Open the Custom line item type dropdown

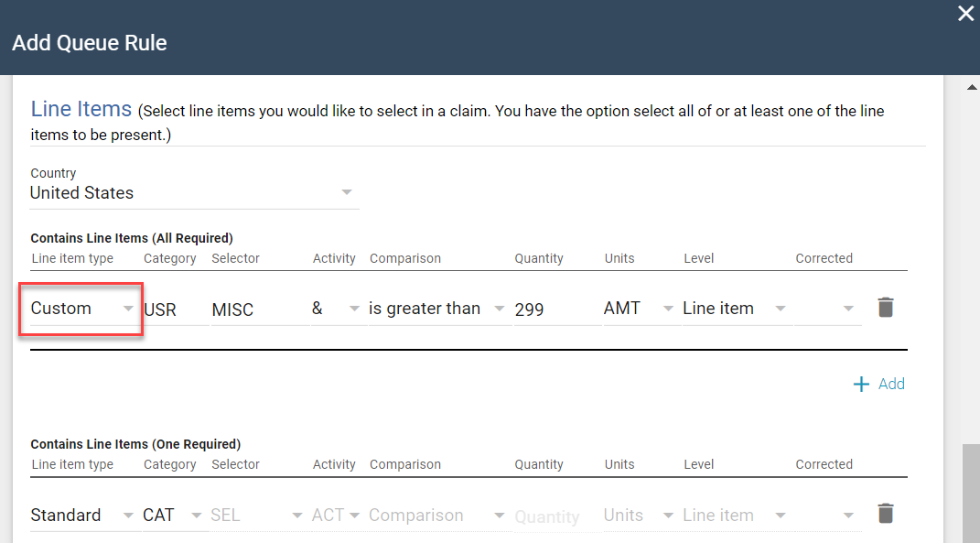81,309
